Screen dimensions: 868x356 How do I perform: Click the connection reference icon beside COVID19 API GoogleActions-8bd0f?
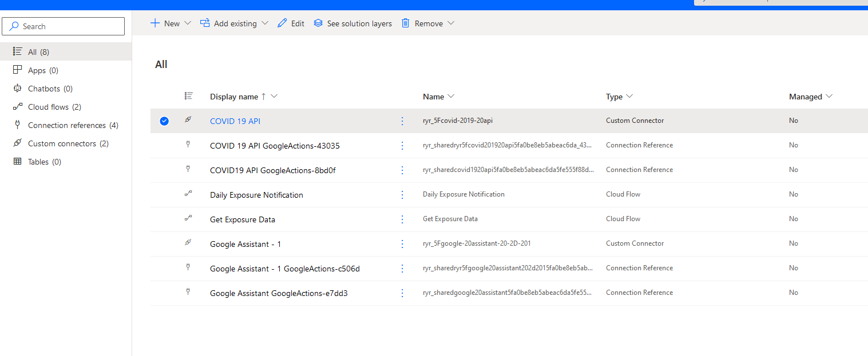(188, 170)
